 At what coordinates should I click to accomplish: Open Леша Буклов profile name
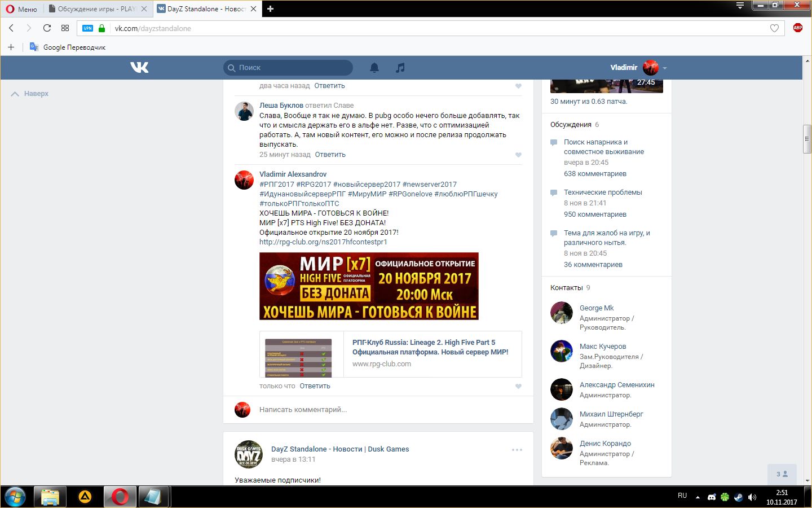point(281,105)
